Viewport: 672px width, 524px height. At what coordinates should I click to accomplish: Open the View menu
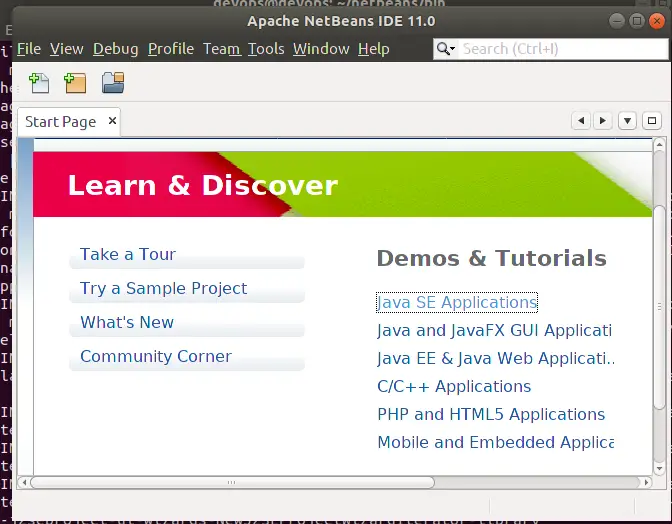(x=66, y=49)
